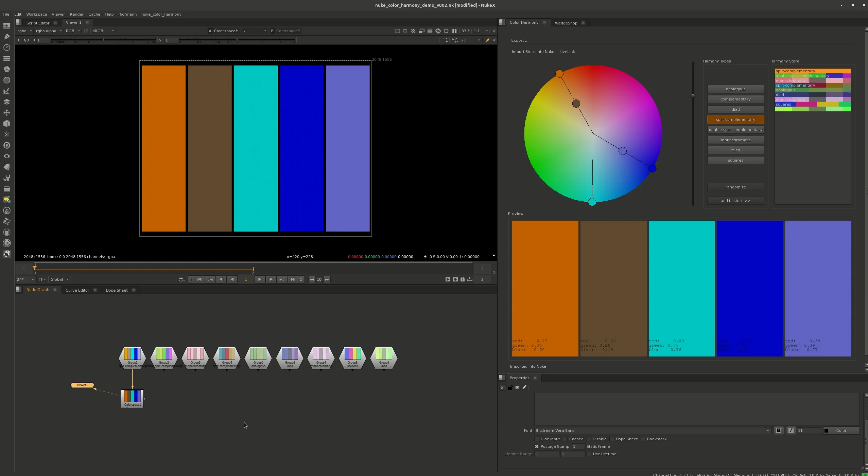Viewport: 868px width, 476px height.
Task: Switch to the WedgeShop tab
Action: tap(566, 23)
